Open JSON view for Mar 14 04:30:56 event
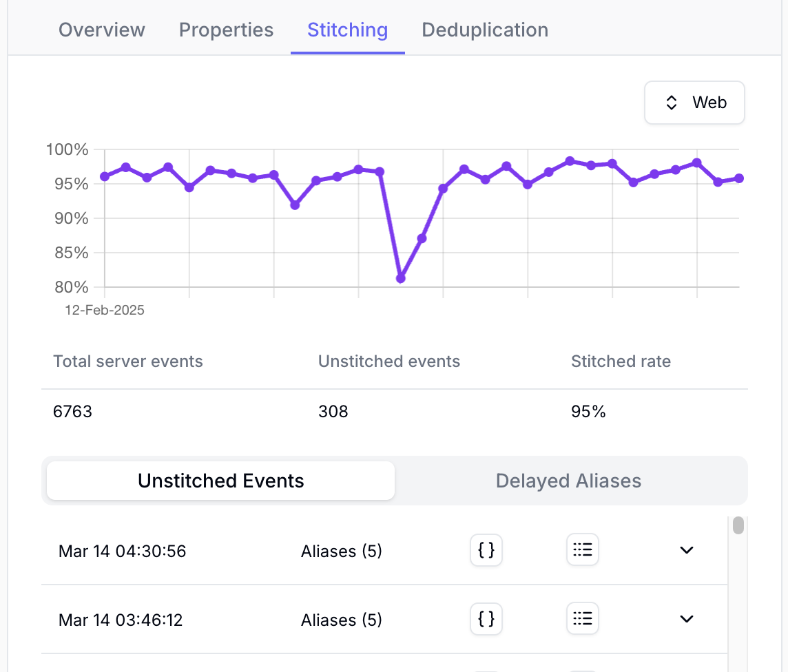This screenshot has width=788, height=672. (486, 550)
